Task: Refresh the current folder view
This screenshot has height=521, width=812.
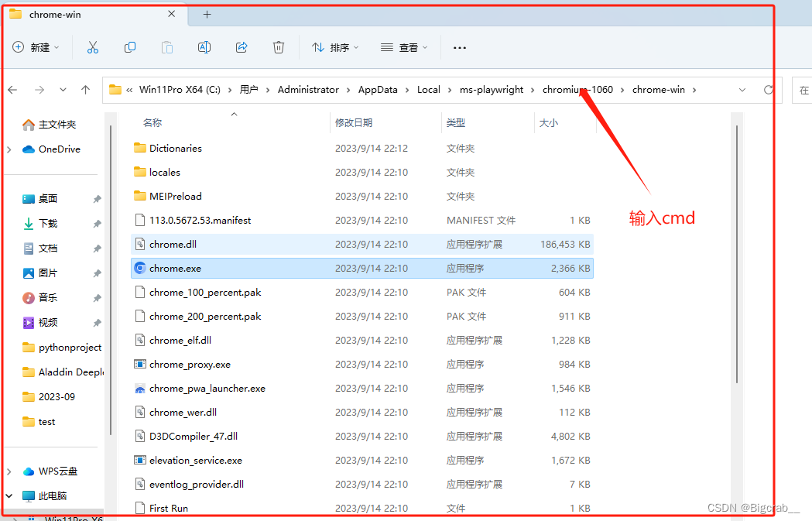Action: (x=769, y=90)
